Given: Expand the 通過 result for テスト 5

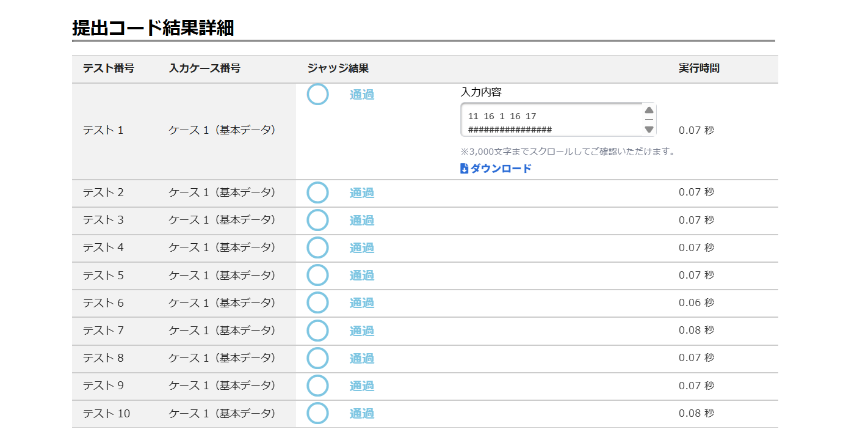Looking at the screenshot, I should pyautogui.click(x=362, y=275).
